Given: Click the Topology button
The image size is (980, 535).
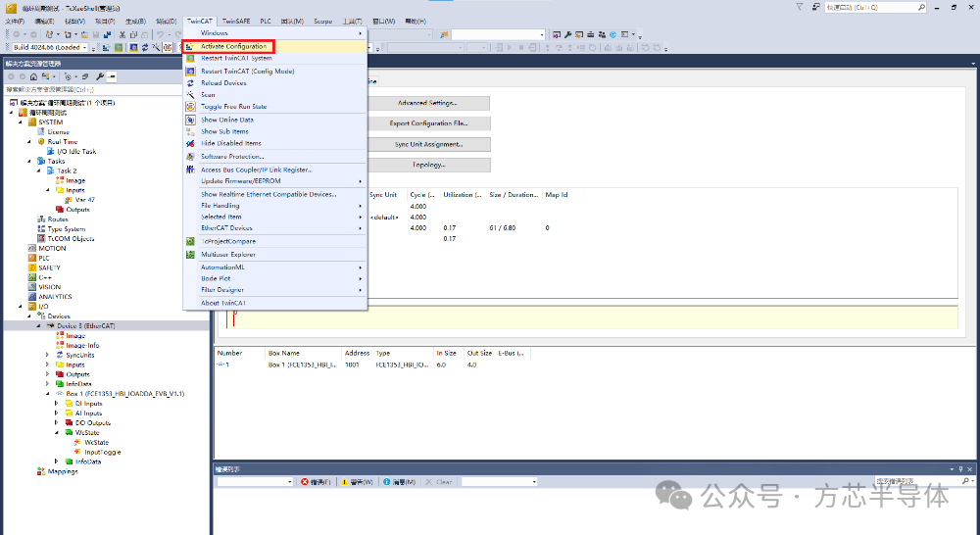Looking at the screenshot, I should [428, 165].
